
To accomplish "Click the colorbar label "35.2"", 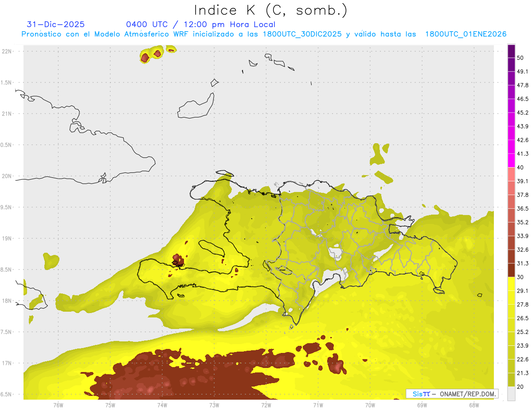I will 523,222.
